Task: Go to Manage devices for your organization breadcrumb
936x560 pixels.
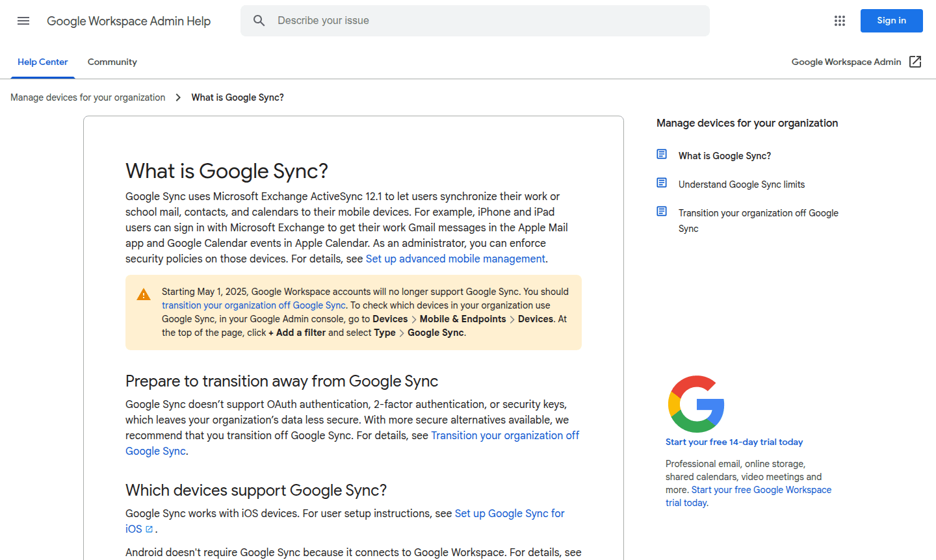Action: pyautogui.click(x=88, y=97)
